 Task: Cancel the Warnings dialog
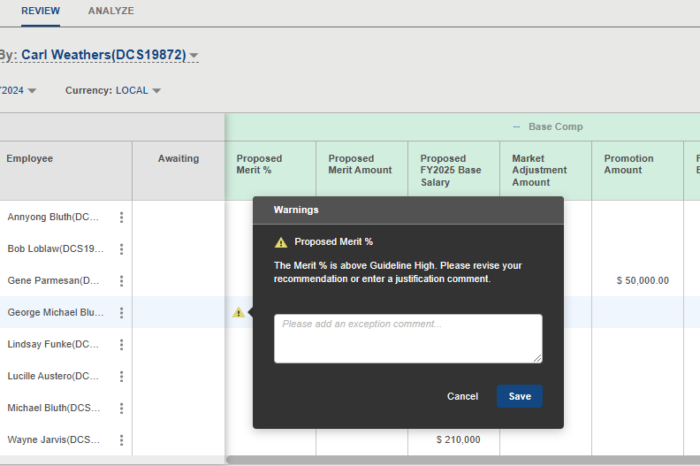(462, 396)
